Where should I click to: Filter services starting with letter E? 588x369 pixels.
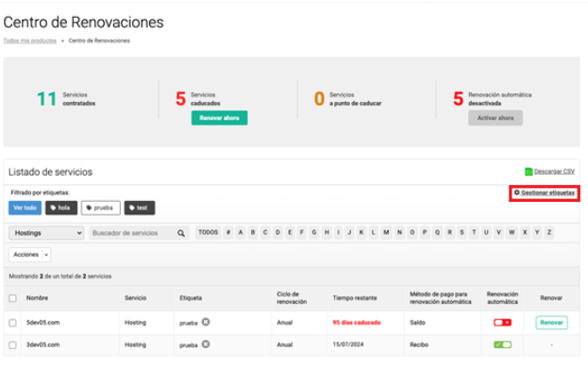point(290,232)
